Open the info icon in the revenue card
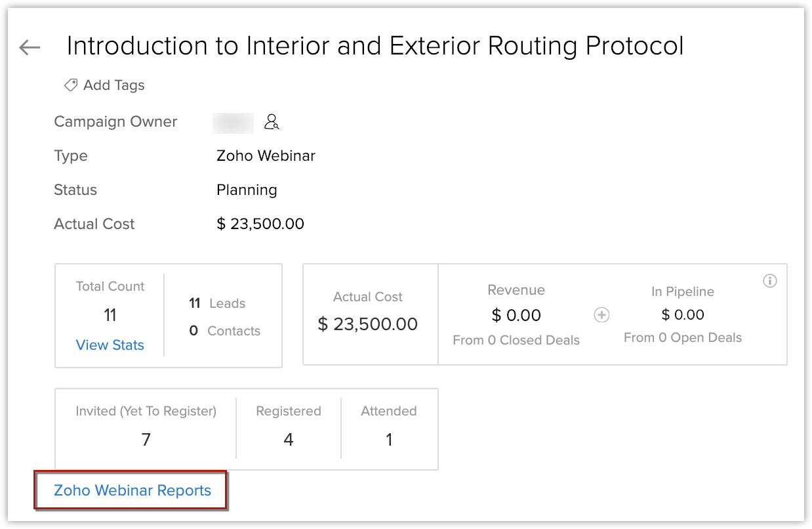This screenshot has width=812, height=529. click(x=770, y=281)
